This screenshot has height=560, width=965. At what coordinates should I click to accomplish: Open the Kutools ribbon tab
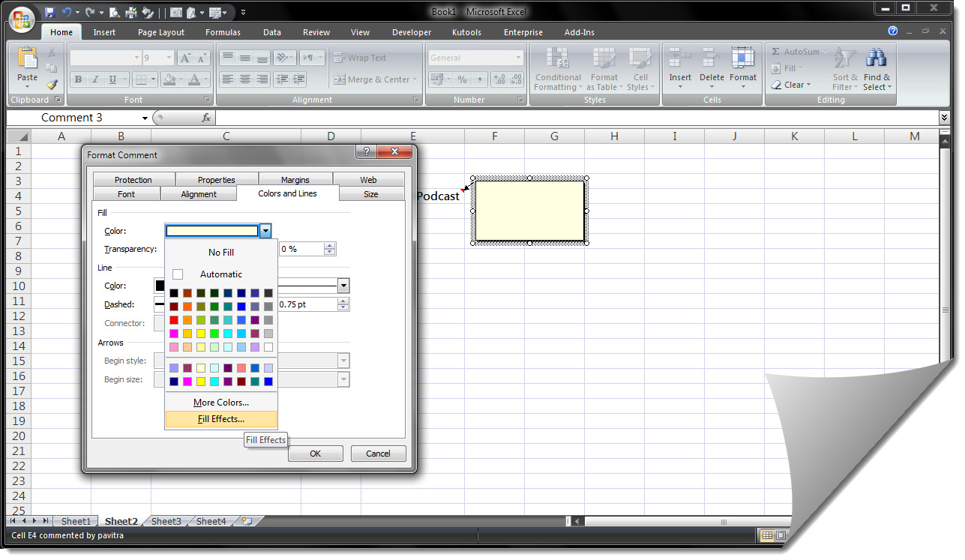pyautogui.click(x=466, y=31)
